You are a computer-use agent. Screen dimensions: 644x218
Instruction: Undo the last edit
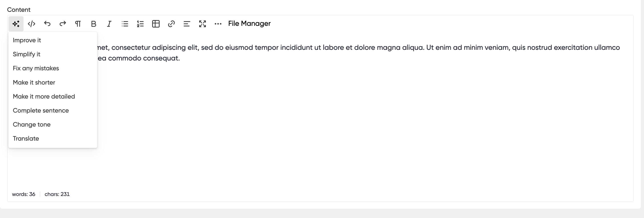click(x=47, y=24)
